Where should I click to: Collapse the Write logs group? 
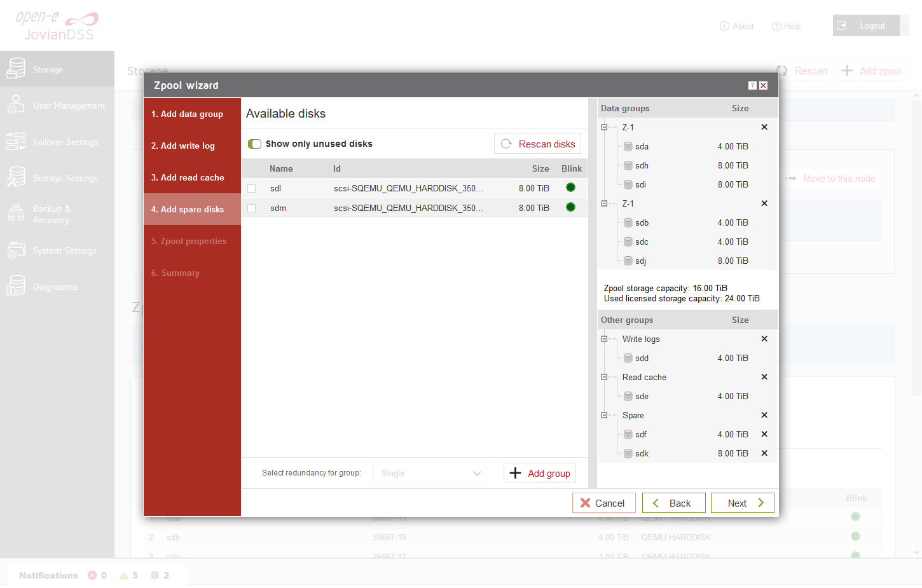pos(604,339)
